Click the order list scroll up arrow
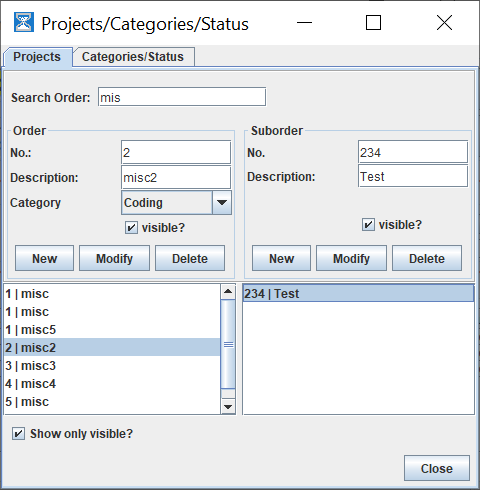 pyautogui.click(x=228, y=292)
